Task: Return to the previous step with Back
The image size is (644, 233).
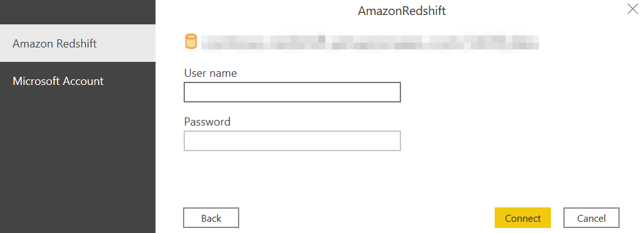Action: tap(211, 218)
